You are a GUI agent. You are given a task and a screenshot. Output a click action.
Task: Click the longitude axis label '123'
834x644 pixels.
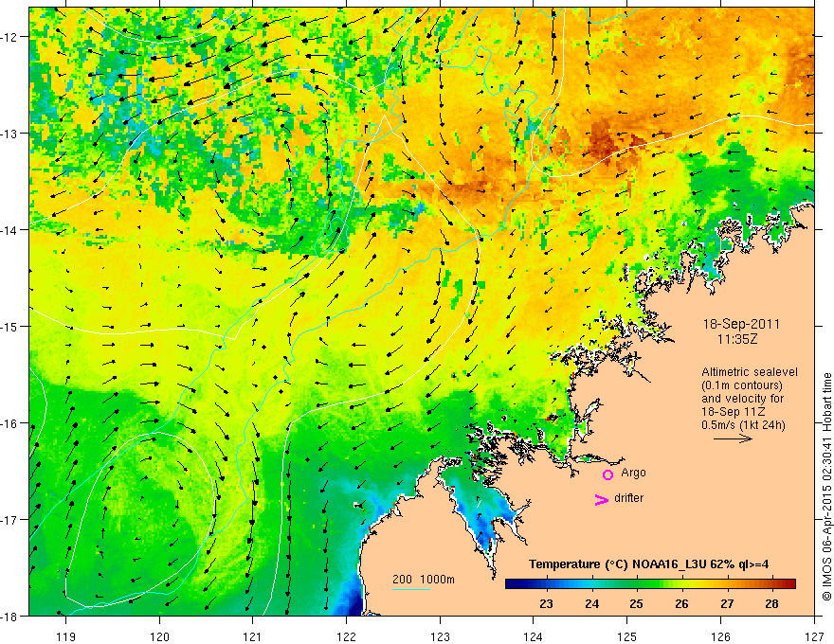point(440,636)
